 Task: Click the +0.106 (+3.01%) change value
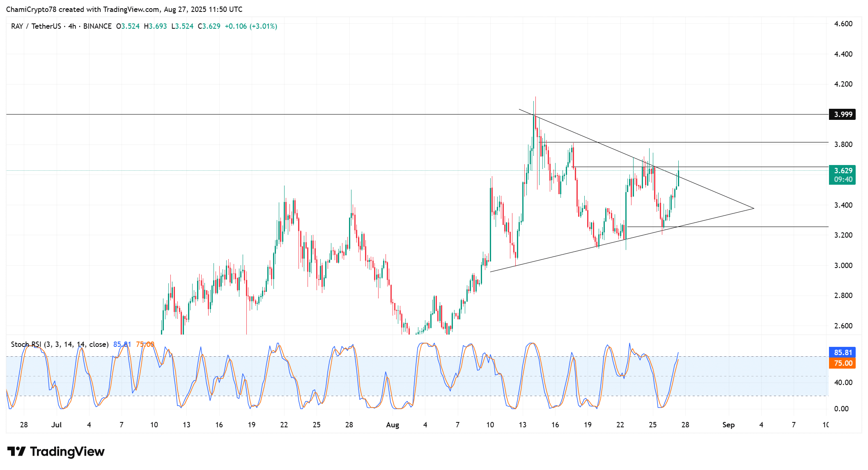(x=251, y=26)
